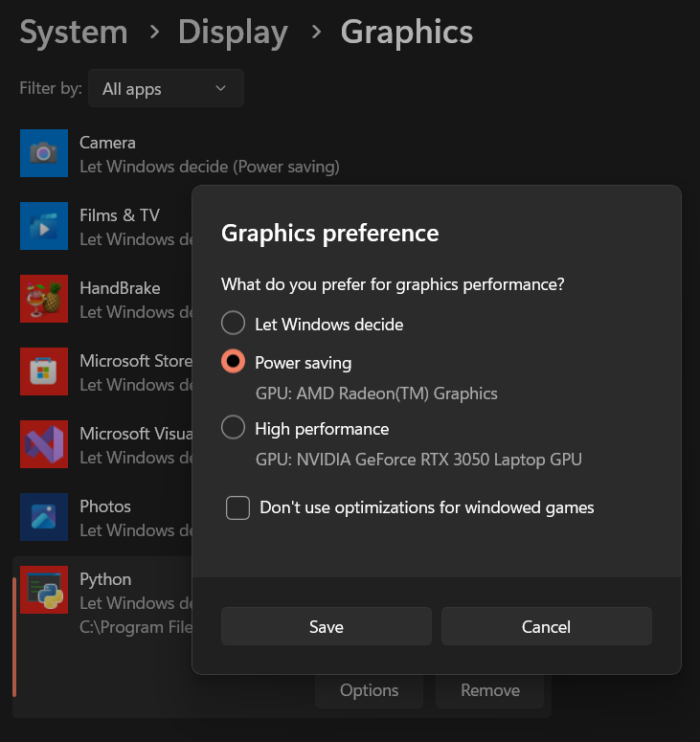The height and width of the screenshot is (742, 700).
Task: Click the Python app icon
Action: tap(44, 590)
